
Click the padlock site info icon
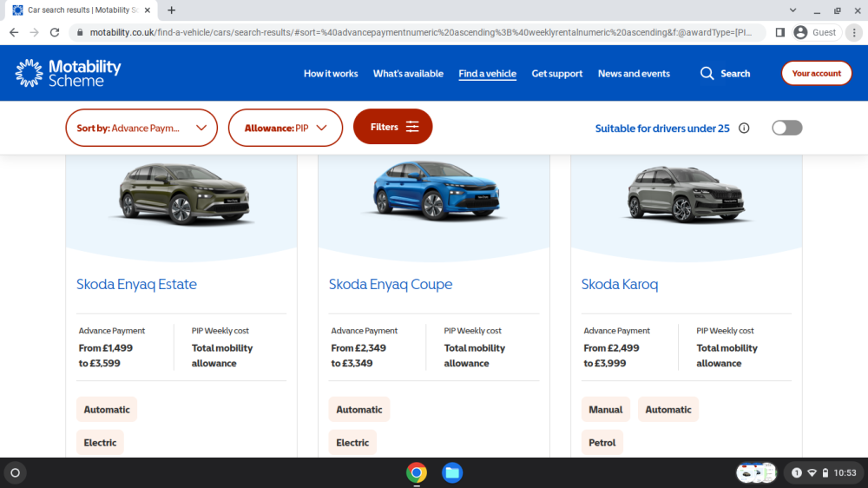[x=80, y=33]
